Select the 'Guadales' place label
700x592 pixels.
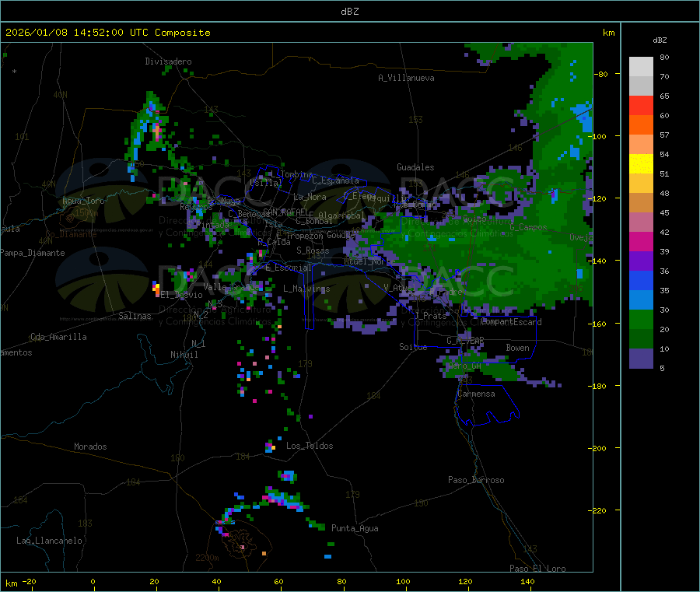point(415,167)
